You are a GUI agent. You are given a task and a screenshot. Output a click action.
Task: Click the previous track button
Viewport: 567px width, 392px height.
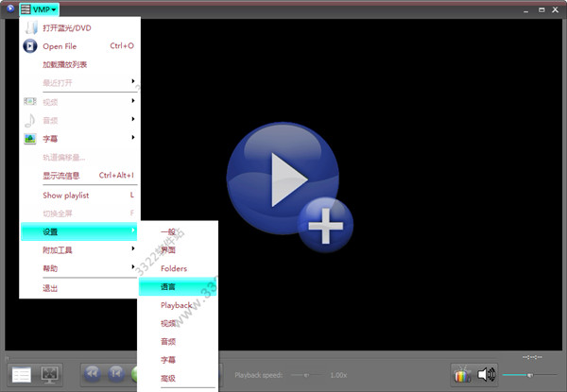(116, 373)
